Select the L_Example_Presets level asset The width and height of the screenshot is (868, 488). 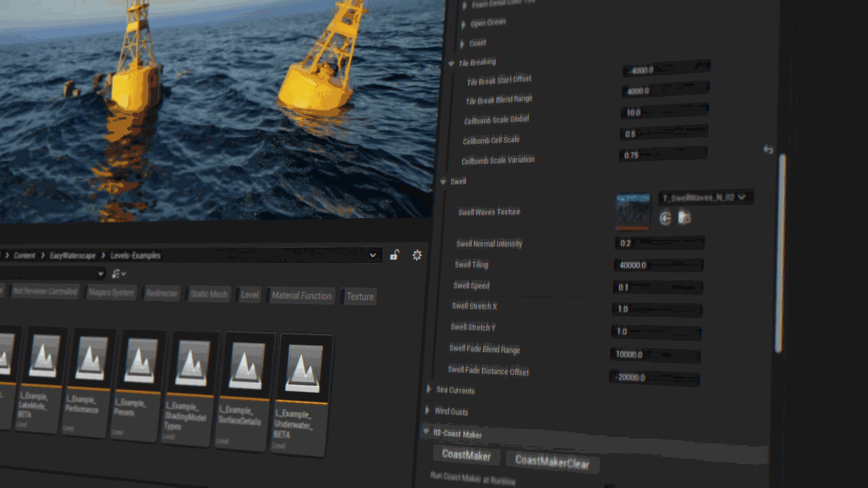pos(137,387)
